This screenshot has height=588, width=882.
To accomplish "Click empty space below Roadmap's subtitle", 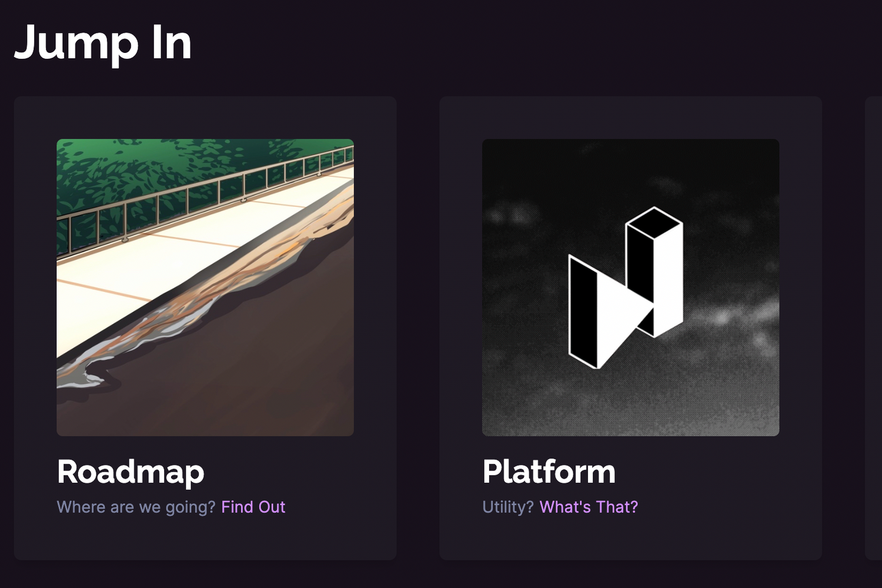I will [x=205, y=538].
